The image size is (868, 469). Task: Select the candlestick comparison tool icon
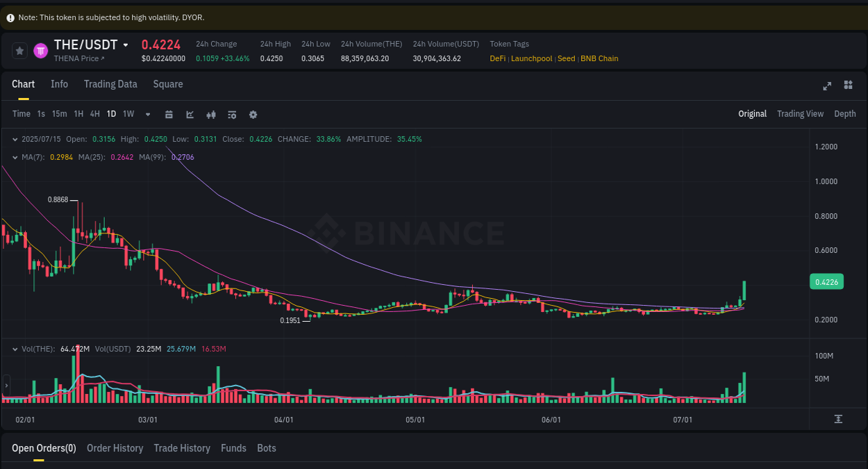(211, 114)
